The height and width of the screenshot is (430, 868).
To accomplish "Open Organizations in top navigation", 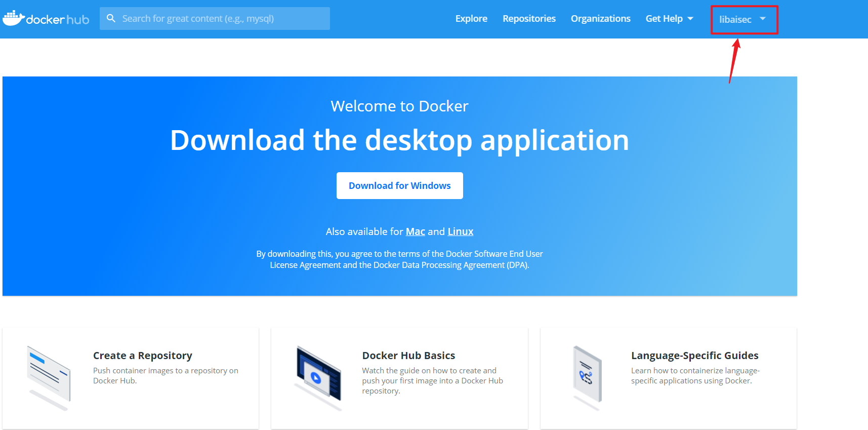I will (x=600, y=19).
